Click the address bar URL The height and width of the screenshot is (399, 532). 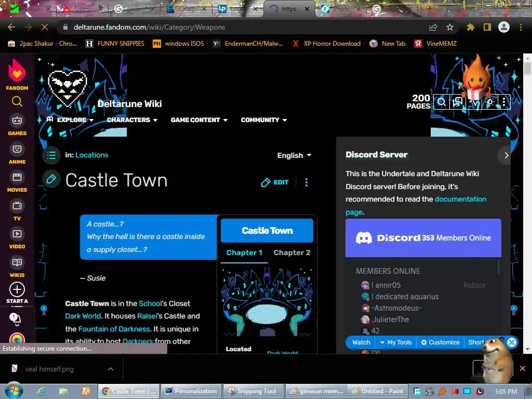(x=149, y=27)
